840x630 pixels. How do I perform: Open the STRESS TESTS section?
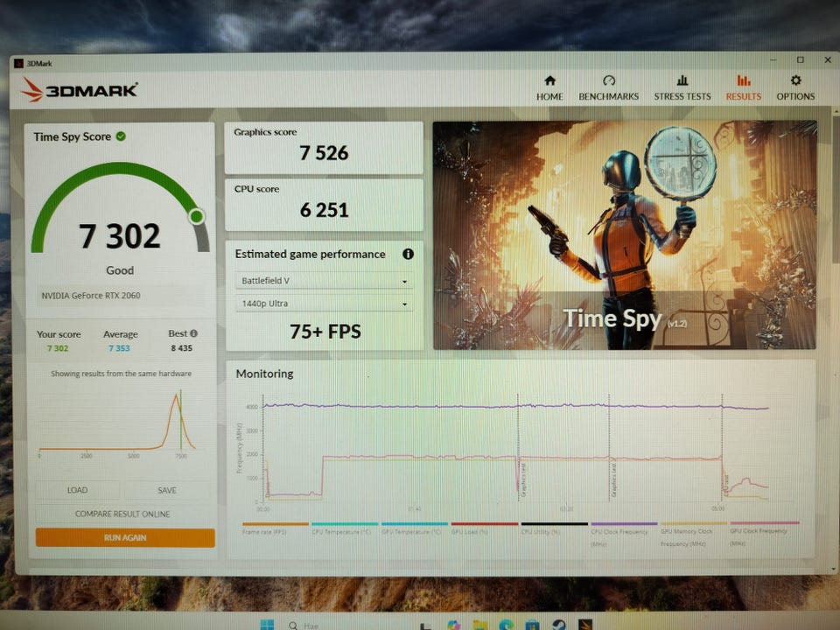pyautogui.click(x=682, y=88)
